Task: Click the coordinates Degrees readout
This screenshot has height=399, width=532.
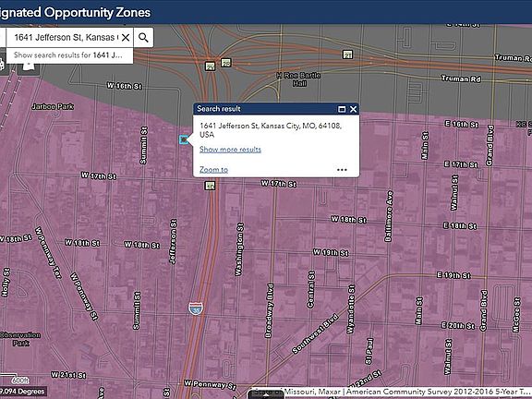Action: pyautogui.click(x=22, y=392)
